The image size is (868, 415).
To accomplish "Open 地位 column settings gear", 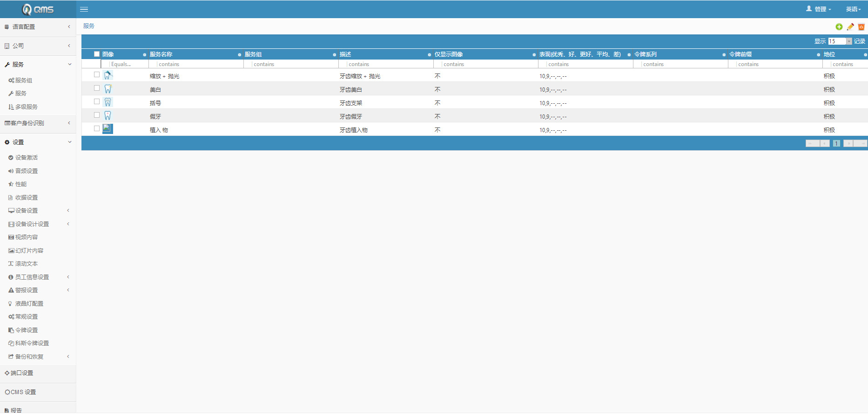I will click(866, 55).
